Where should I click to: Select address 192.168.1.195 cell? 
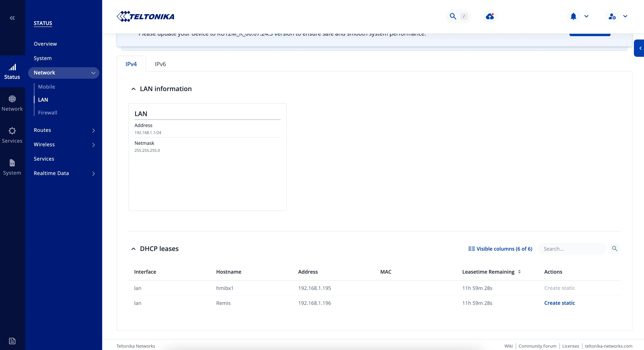click(x=314, y=288)
